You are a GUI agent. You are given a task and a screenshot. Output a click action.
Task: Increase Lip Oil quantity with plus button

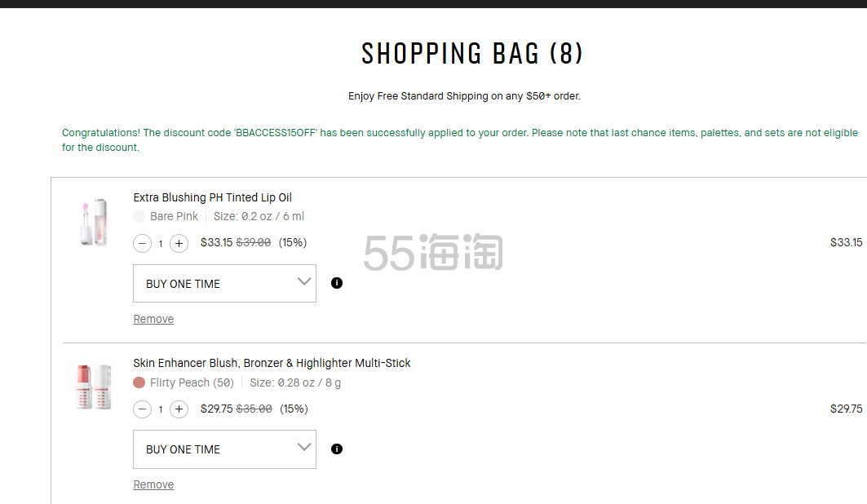pyautogui.click(x=179, y=243)
